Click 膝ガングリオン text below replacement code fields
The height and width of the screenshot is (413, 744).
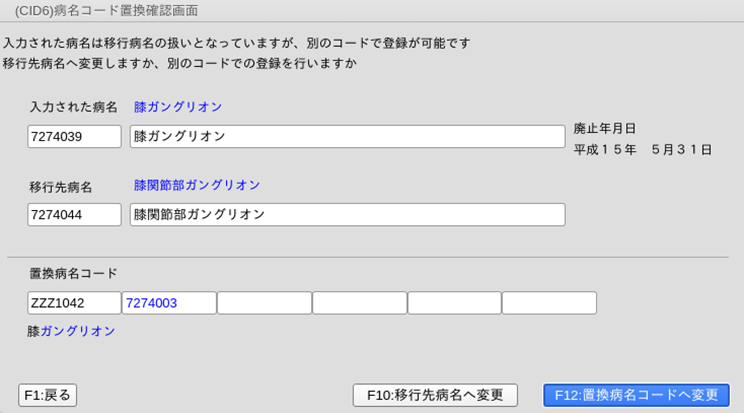tap(71, 331)
